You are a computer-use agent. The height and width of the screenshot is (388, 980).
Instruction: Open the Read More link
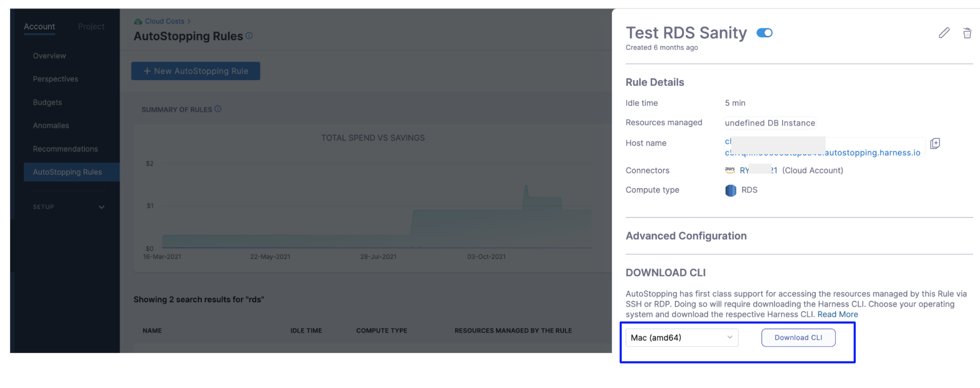pyautogui.click(x=837, y=314)
